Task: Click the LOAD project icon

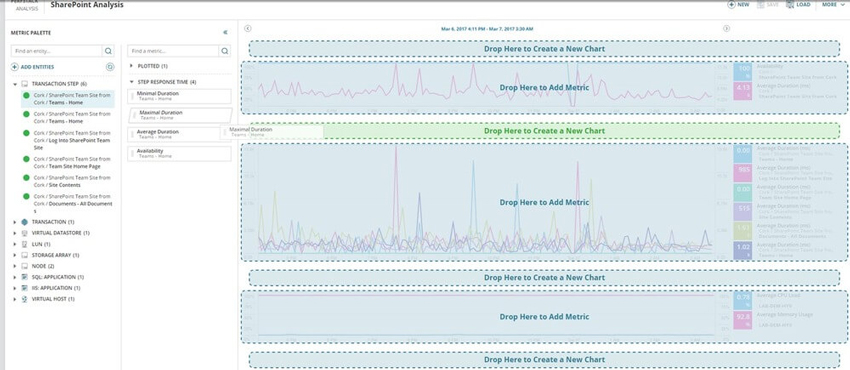Action: click(x=790, y=4)
